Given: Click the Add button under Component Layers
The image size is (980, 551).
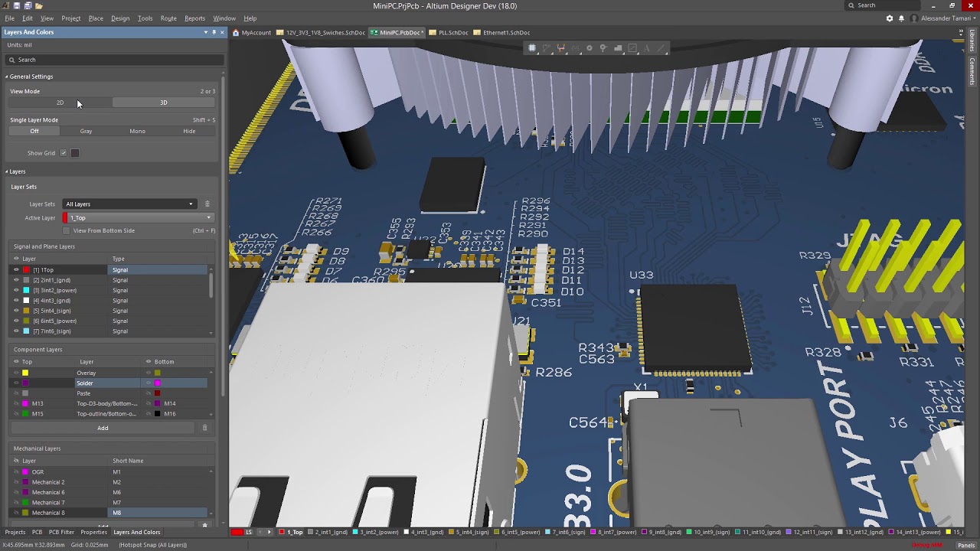Looking at the screenshot, I should pos(103,428).
